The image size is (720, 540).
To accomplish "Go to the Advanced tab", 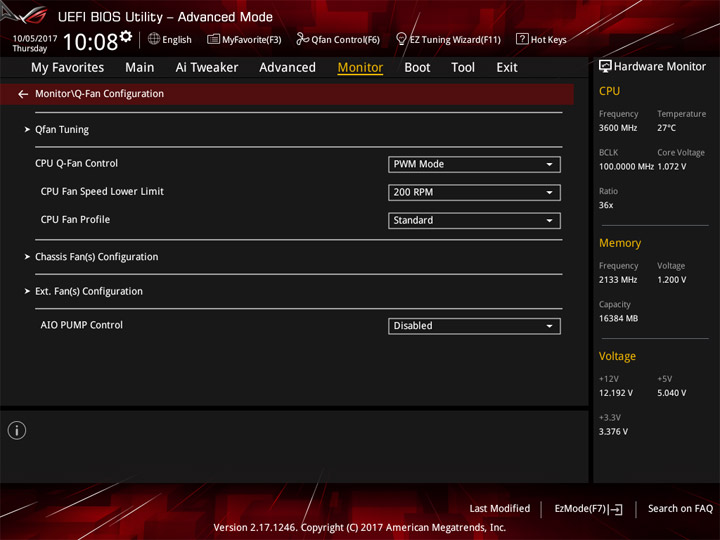I will [x=287, y=68].
